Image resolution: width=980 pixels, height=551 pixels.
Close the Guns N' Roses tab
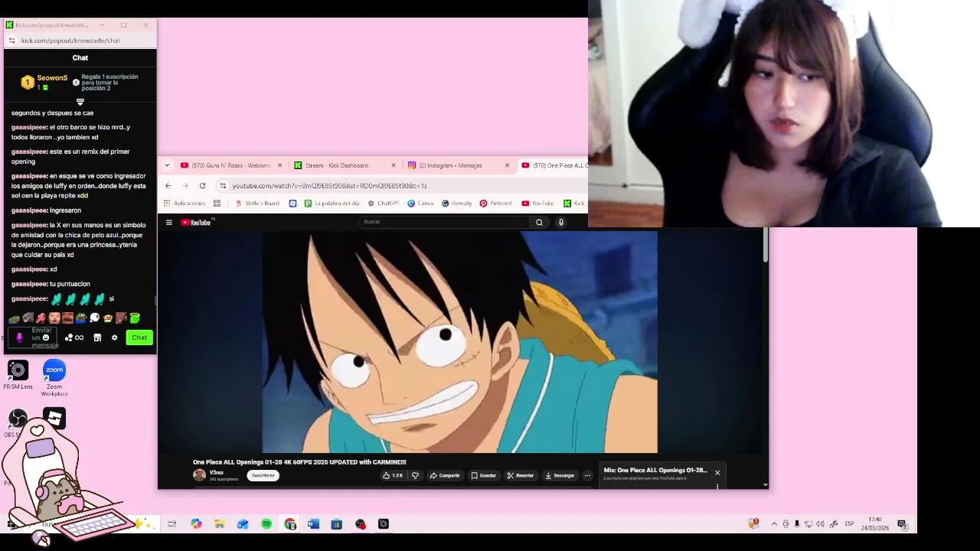click(x=279, y=165)
